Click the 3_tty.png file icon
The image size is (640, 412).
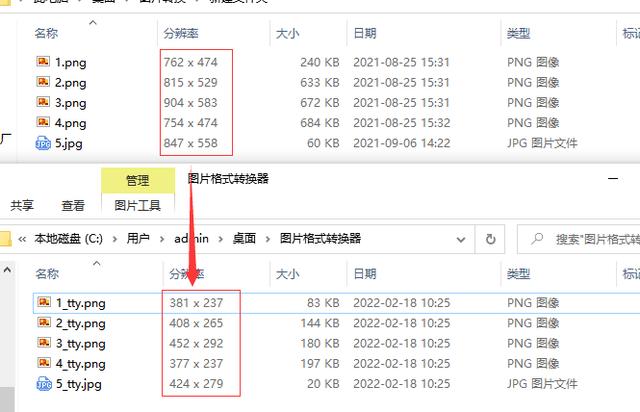[x=44, y=343]
